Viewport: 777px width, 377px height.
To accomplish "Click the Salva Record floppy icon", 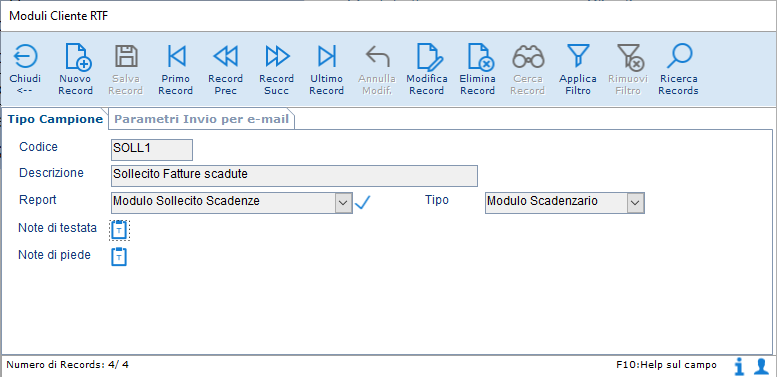I will tap(126, 56).
